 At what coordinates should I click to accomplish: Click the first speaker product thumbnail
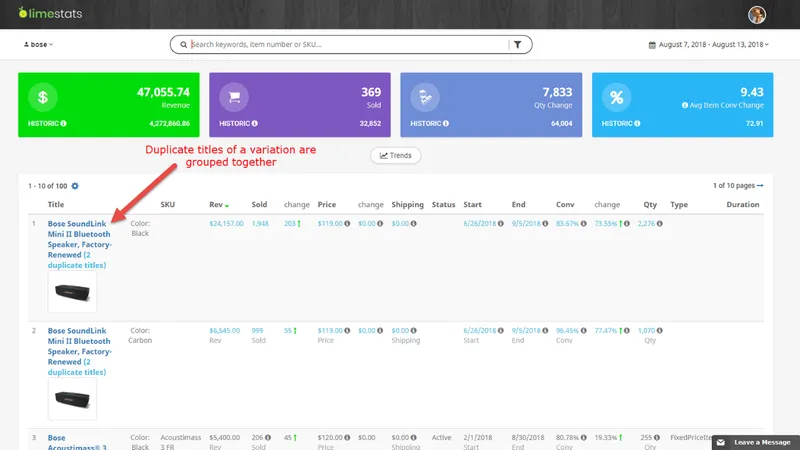coord(72,292)
